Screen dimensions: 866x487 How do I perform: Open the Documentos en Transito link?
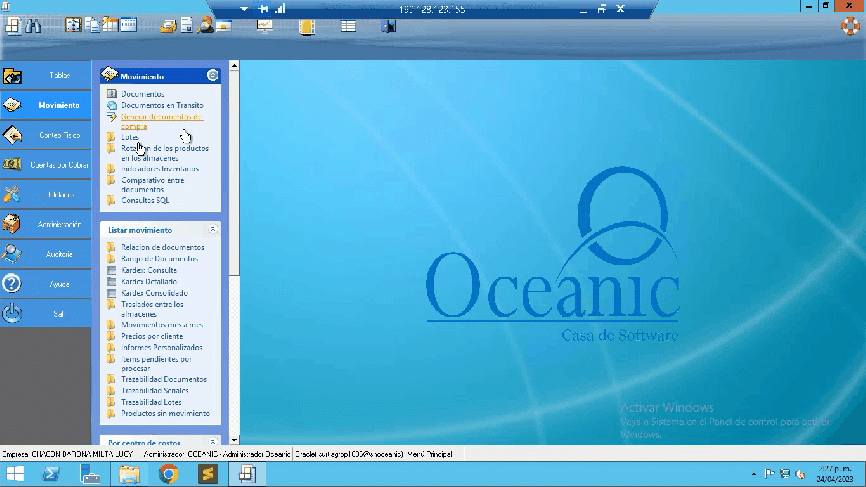[x=162, y=105]
